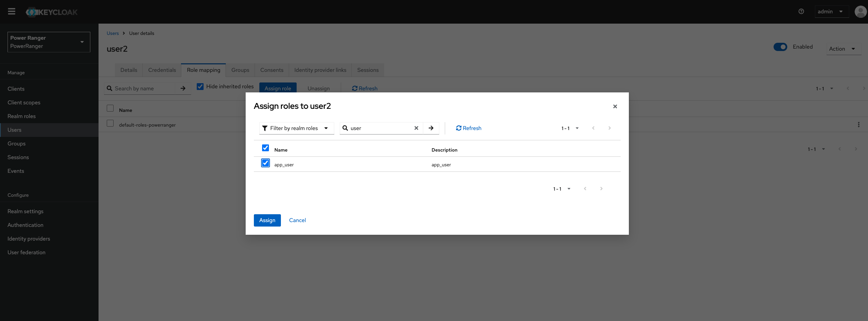Go to next page in background bottom pagination
This screenshot has width=868, height=321.
[856, 149]
